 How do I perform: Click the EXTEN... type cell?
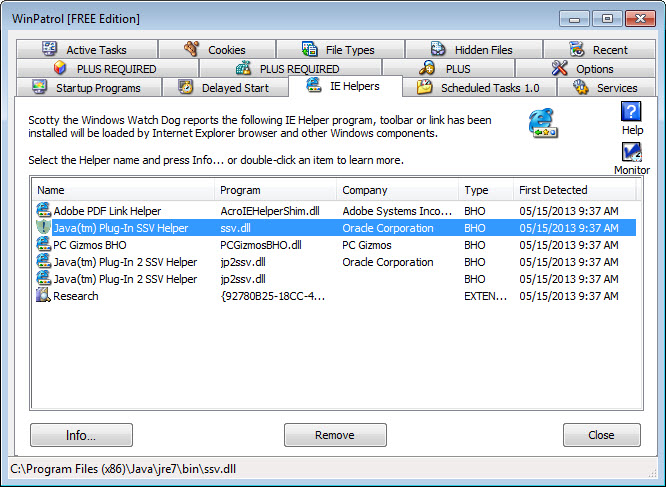[x=485, y=296]
